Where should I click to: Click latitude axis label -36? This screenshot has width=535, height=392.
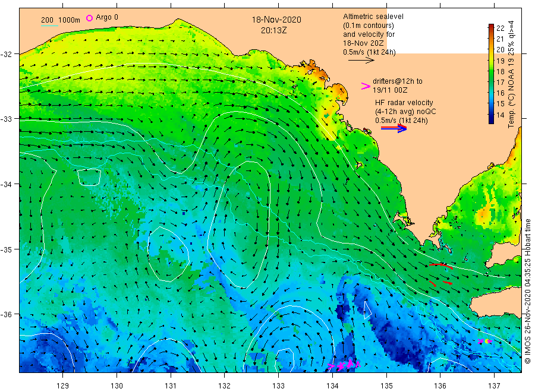(x=6, y=314)
